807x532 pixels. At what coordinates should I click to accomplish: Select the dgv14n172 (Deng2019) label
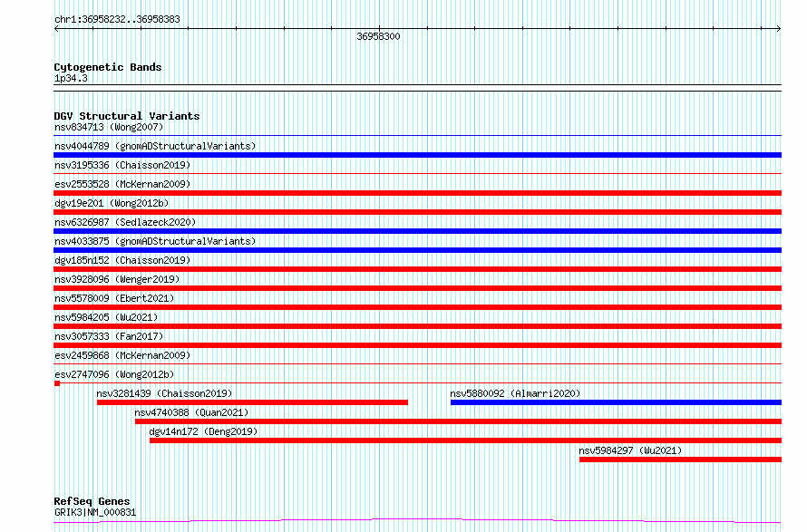point(203,431)
